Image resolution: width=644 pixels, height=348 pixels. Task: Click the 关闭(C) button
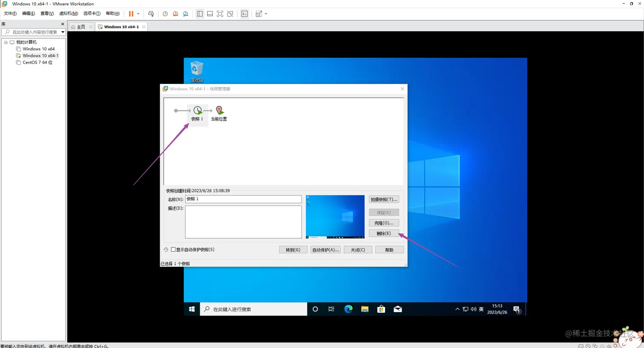[358, 250]
